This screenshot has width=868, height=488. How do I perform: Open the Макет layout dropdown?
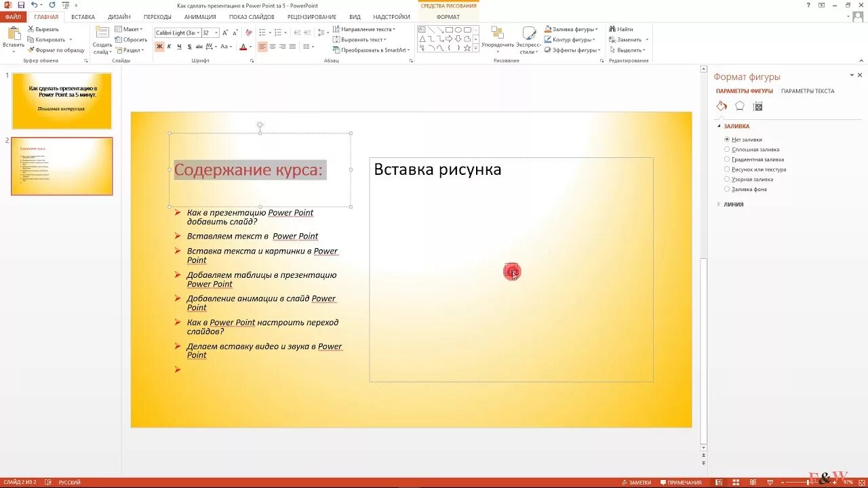tap(129, 29)
